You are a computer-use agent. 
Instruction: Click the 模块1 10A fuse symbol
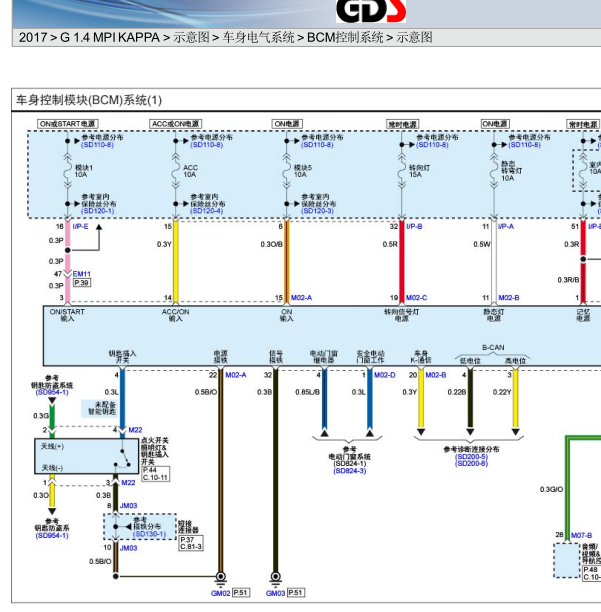coord(68,171)
